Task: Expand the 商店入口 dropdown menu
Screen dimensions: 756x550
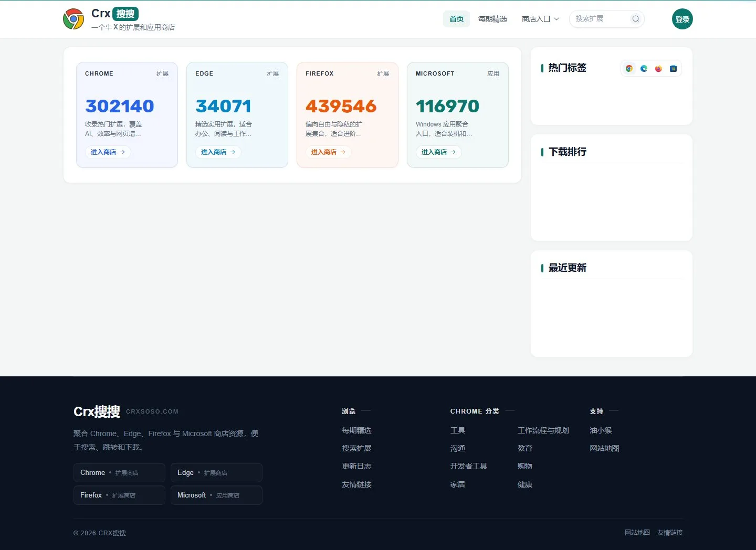Action: point(540,19)
